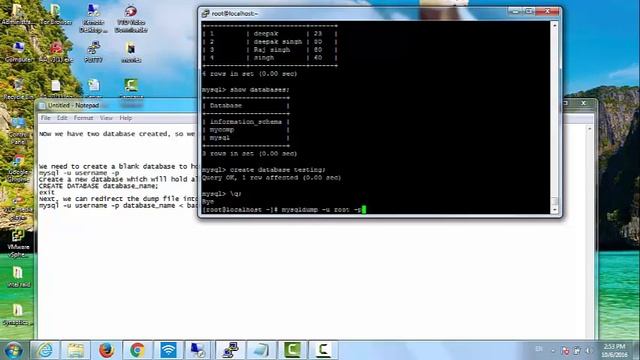Launch Chrome from the taskbar
The image size is (640, 360).
click(x=138, y=350)
